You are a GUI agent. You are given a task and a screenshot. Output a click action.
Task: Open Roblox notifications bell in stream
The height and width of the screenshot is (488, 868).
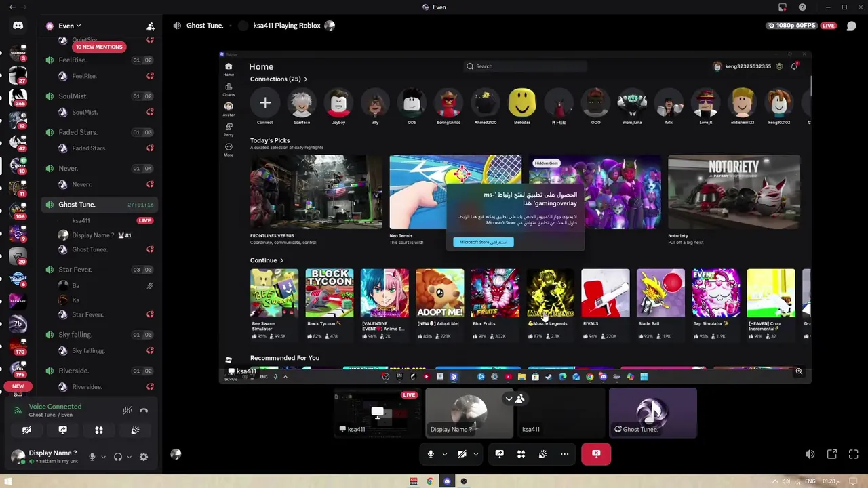pos(794,66)
